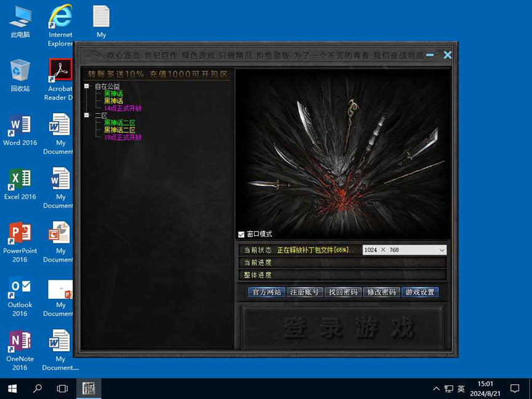Launch OneNote 2016 shortcut
The height and width of the screenshot is (399, 532).
tap(20, 350)
